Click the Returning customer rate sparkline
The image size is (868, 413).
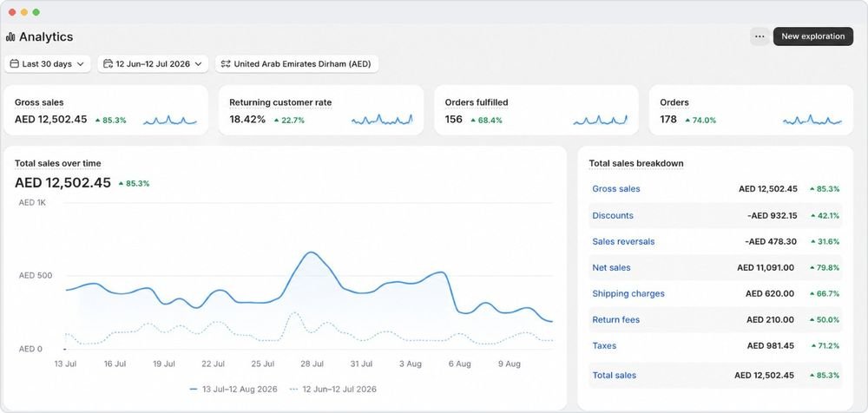click(382, 120)
